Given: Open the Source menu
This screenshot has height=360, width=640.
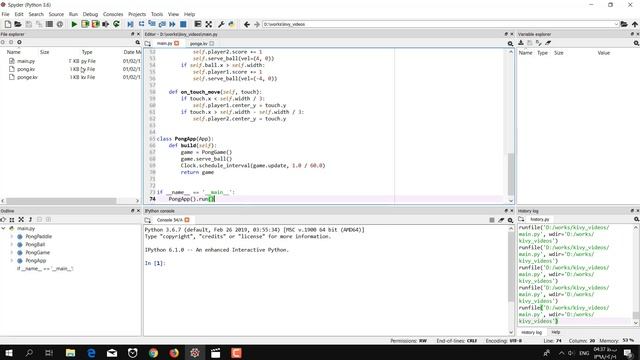Looking at the screenshot, I should click(x=56, y=14).
